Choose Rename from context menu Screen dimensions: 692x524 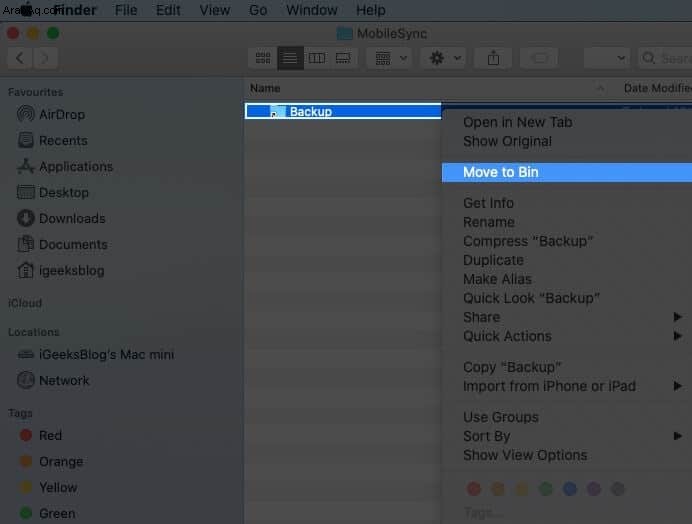point(489,222)
